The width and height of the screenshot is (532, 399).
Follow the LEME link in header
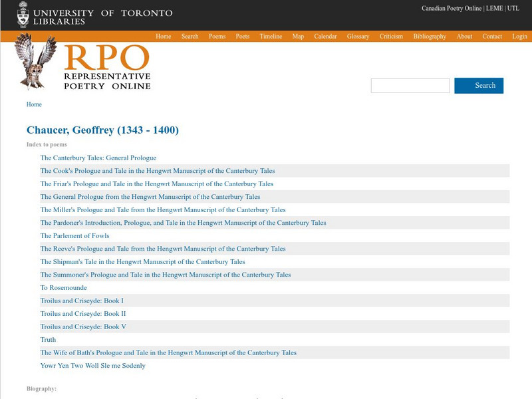[x=494, y=8]
